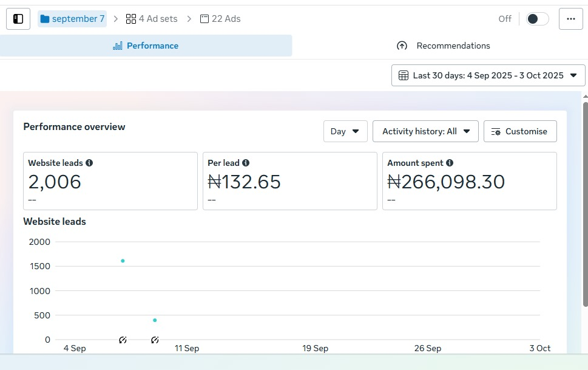Select the Recommendations tab
This screenshot has width=588, height=370.
pos(443,46)
